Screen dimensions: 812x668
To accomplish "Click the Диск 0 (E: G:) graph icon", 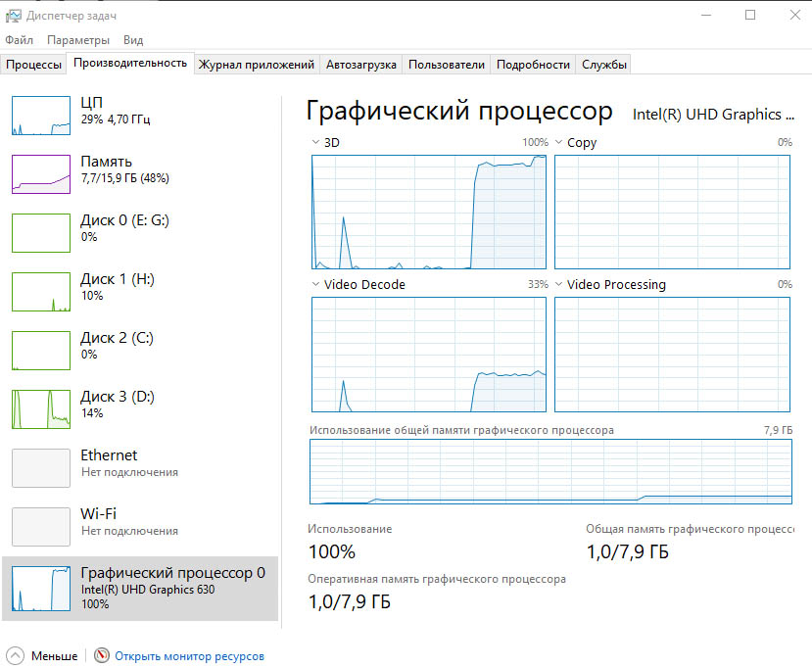I will click(40, 233).
